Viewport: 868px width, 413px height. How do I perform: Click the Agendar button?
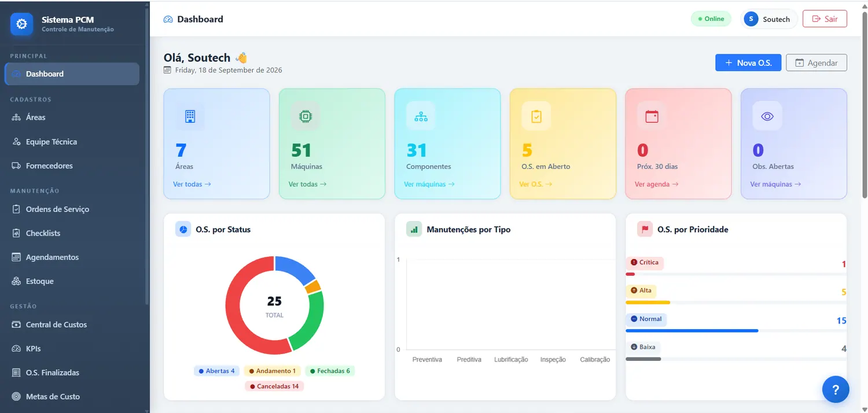tap(816, 62)
